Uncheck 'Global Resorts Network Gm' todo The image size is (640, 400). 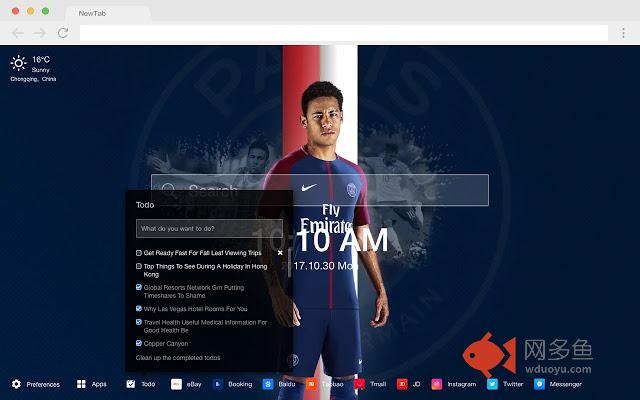139,287
